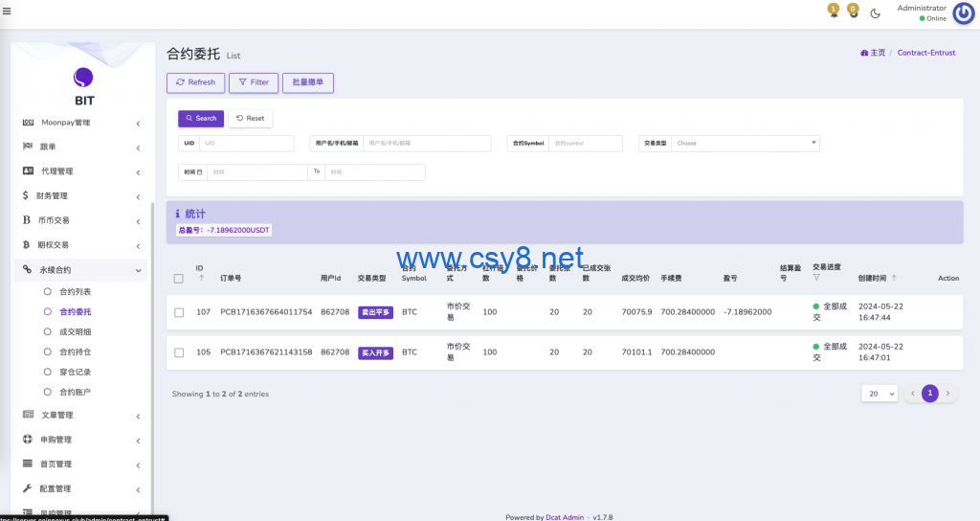
Task: Click 财务管理 dollar icon
Action: [x=26, y=195]
